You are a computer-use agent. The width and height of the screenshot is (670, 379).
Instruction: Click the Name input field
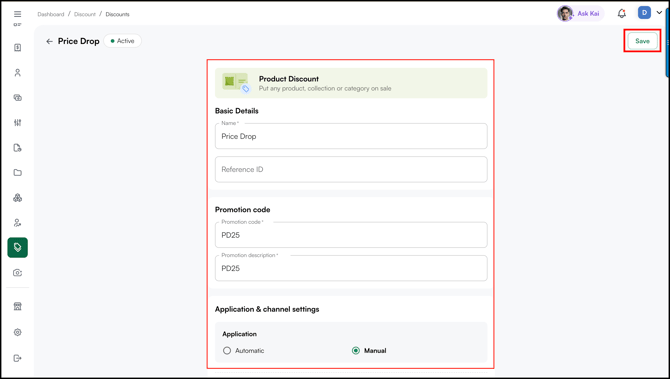click(351, 136)
